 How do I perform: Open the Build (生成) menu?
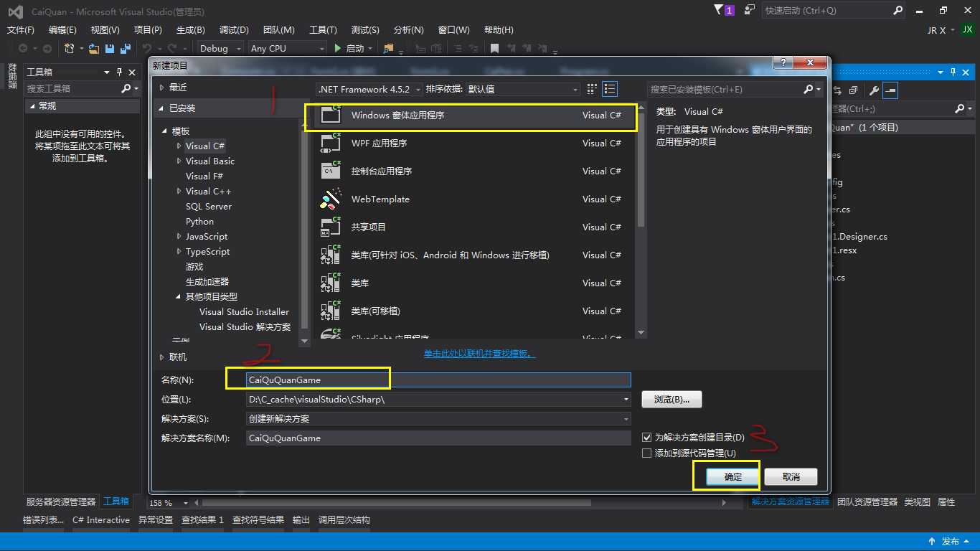[191, 29]
